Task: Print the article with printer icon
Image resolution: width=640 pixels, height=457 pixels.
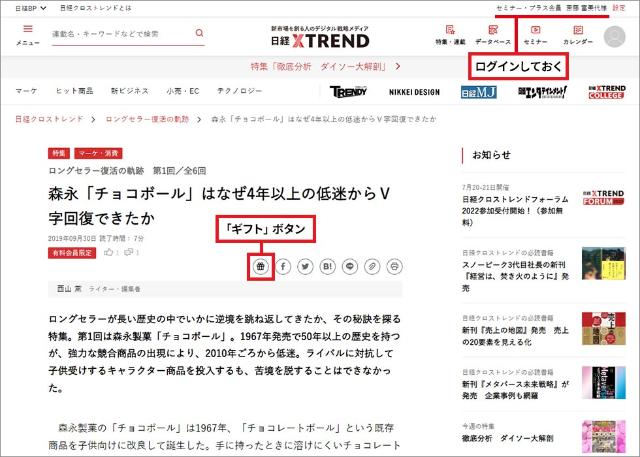Action: pos(395,266)
